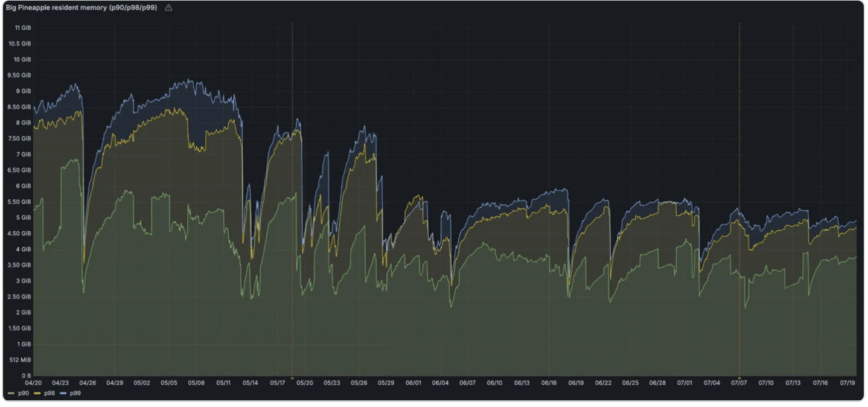Click the 04/26 date on the x-axis
The height and width of the screenshot is (407, 868).
[88, 383]
